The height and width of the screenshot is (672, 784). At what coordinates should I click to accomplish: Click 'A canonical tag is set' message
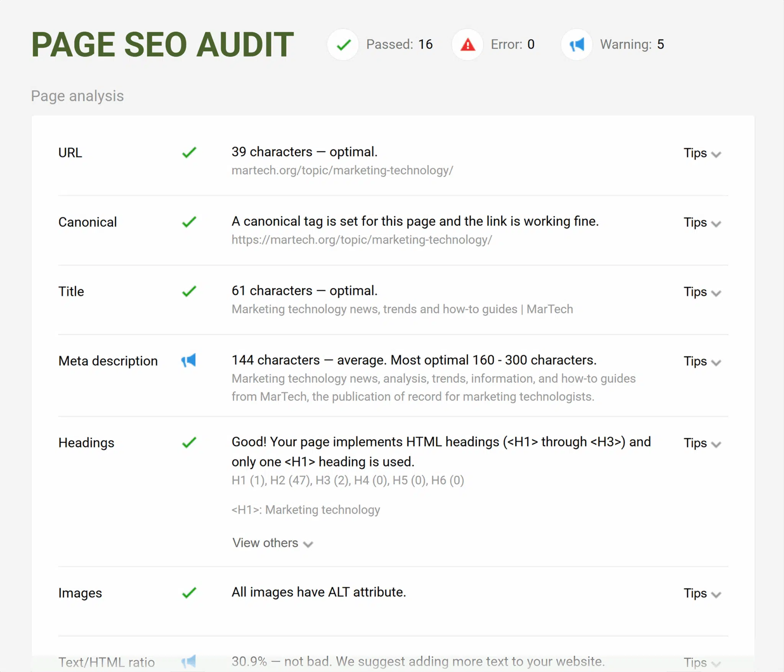415,221
